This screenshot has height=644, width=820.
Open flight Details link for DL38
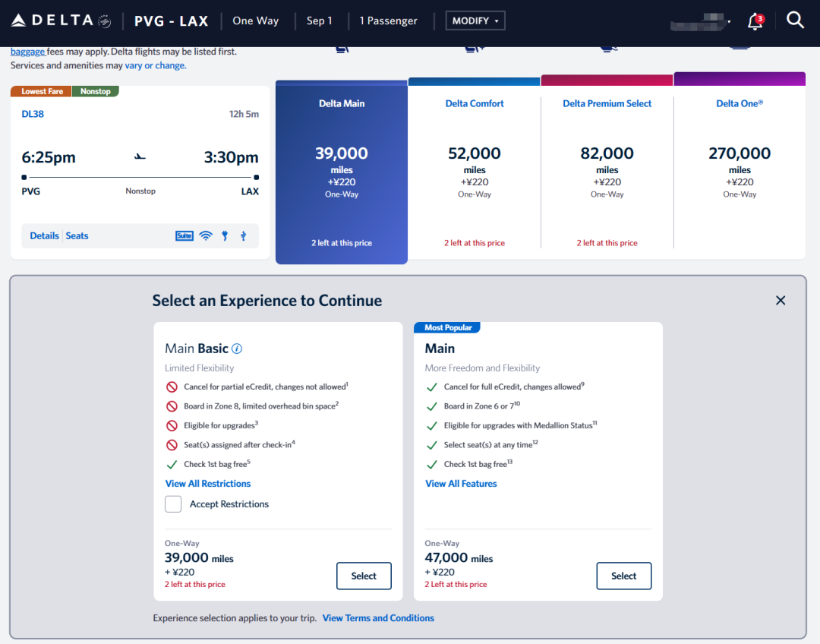44,236
